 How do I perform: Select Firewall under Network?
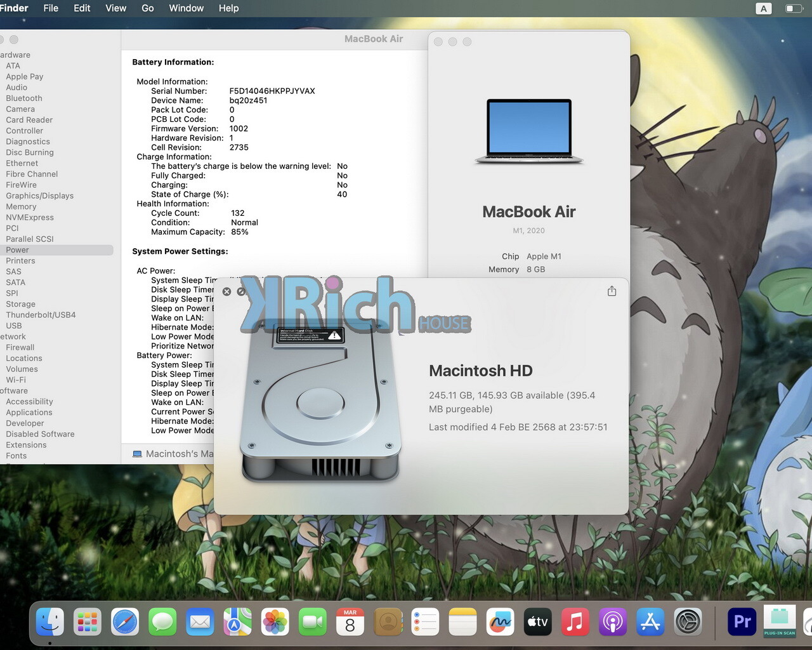click(x=20, y=347)
